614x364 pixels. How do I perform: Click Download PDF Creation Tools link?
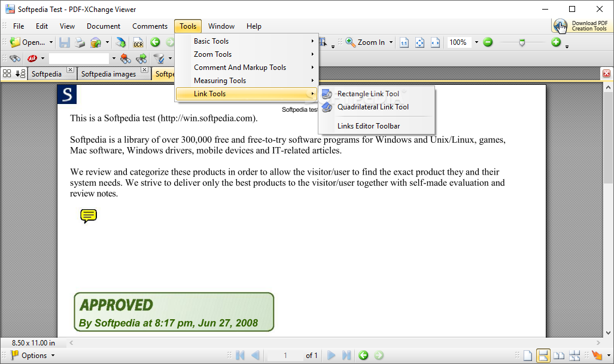[582, 26]
